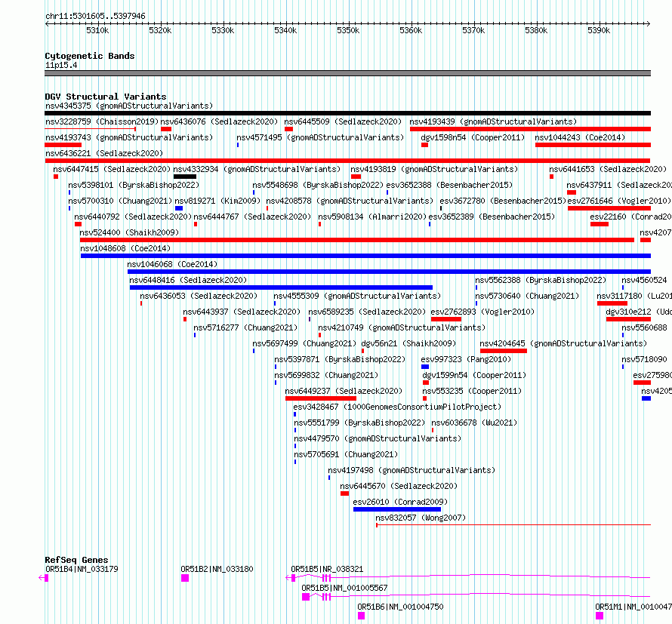Click the Cytogenetic Bands track title
672x624 pixels.
90,56
